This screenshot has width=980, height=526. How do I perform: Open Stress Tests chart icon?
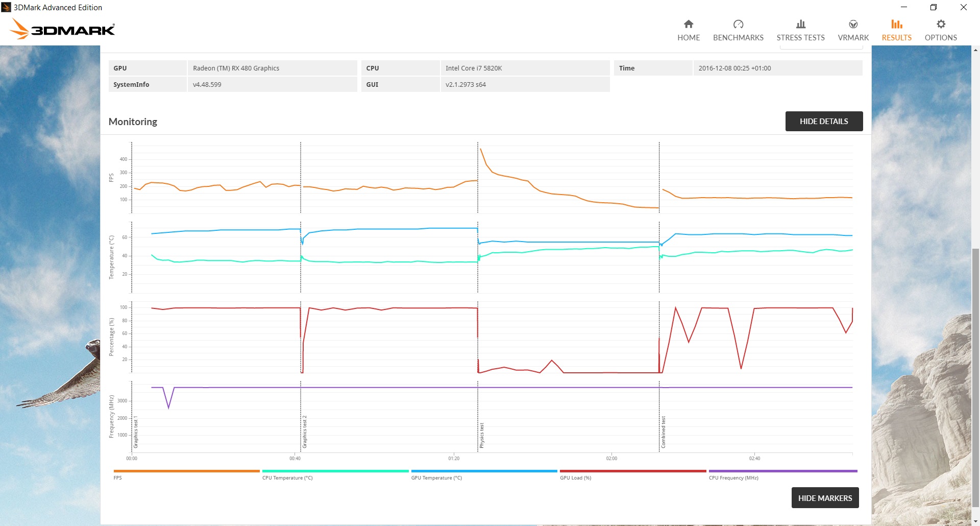click(801, 24)
